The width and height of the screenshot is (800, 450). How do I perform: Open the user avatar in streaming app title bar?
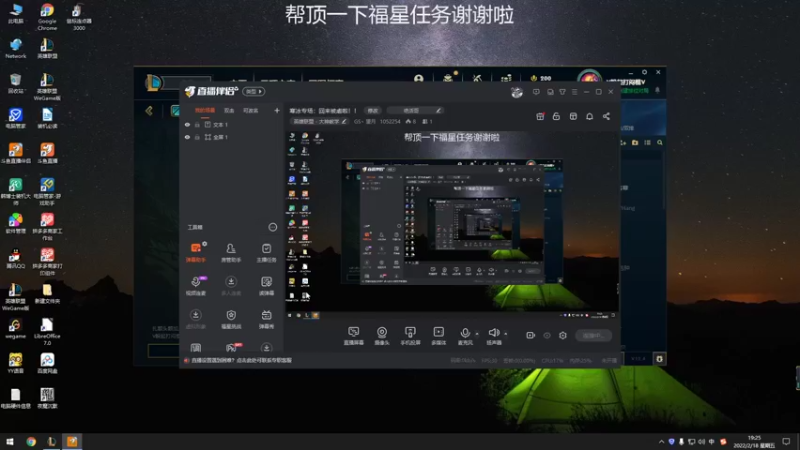(517, 92)
